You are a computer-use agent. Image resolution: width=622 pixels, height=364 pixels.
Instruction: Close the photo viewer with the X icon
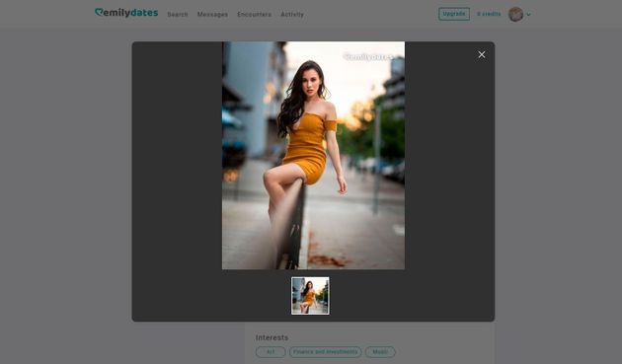481,54
